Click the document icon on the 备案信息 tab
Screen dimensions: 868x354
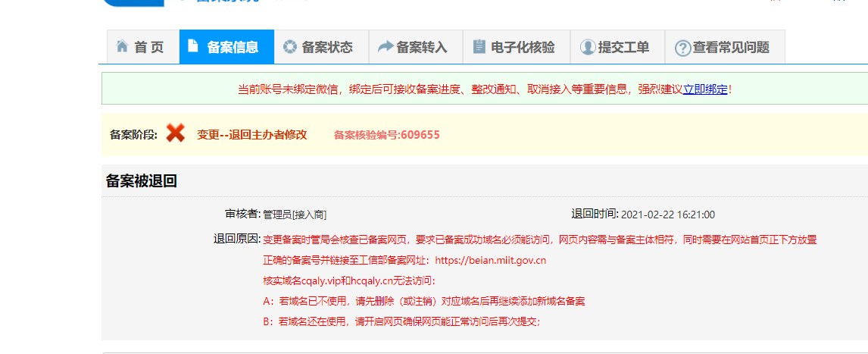193,46
